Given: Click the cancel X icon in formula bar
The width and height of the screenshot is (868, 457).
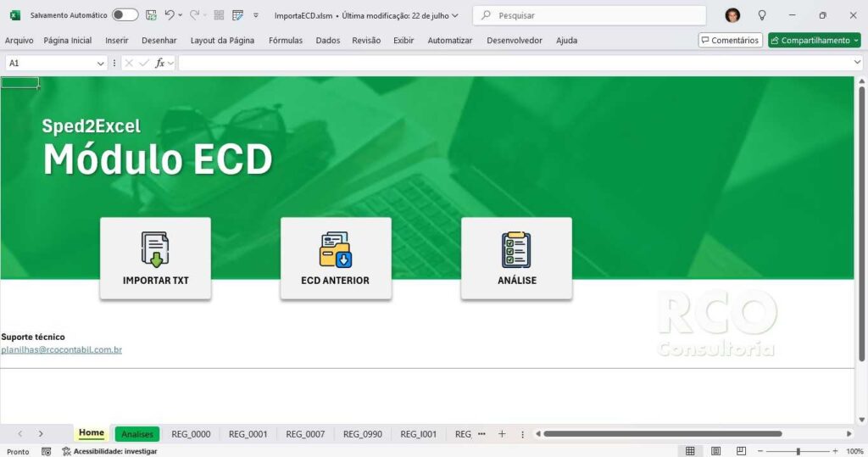Looking at the screenshot, I should pos(129,63).
